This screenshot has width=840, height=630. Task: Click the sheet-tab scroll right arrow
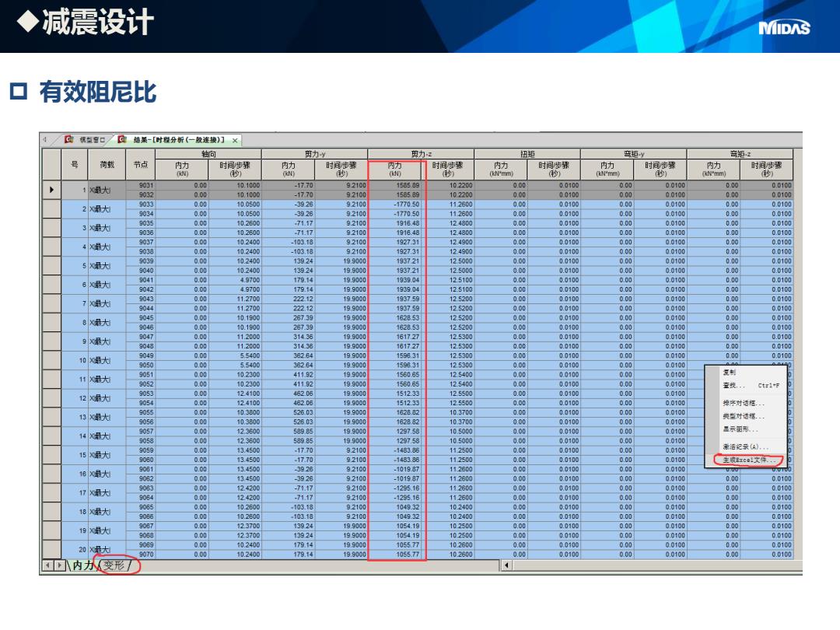[60, 565]
